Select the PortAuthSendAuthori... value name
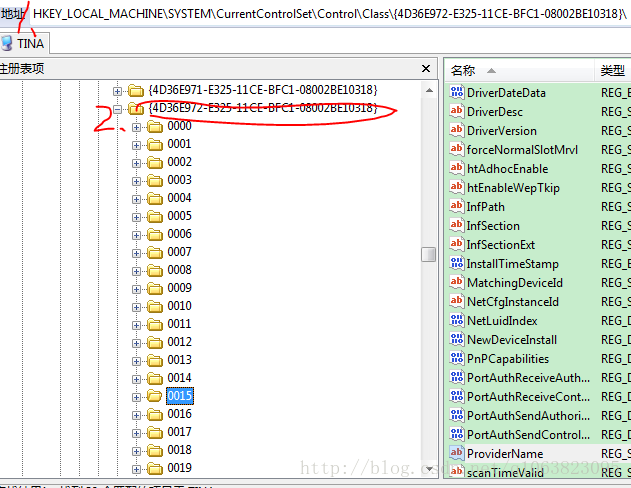The height and width of the screenshot is (488, 631). 528,416
